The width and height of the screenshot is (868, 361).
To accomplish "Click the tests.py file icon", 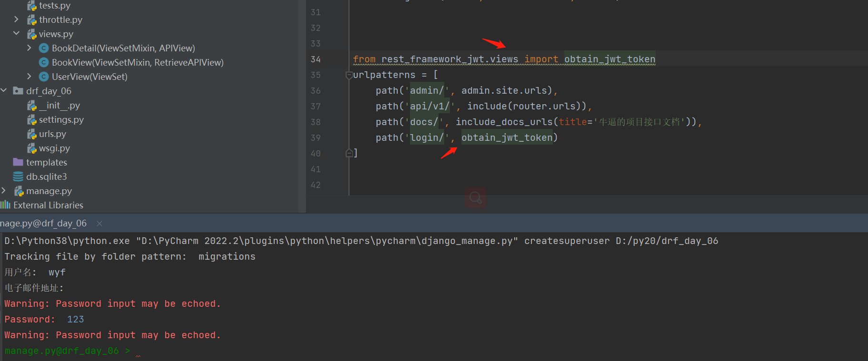I will [32, 6].
